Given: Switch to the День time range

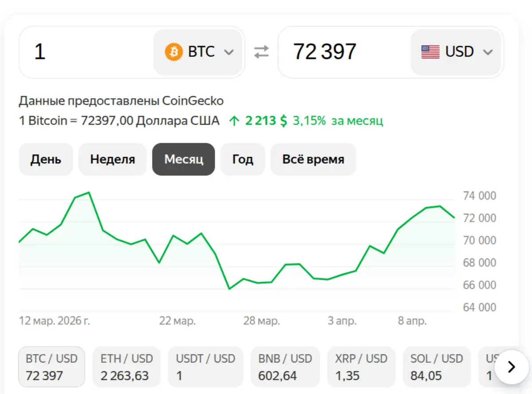Looking at the screenshot, I should click(x=46, y=159).
